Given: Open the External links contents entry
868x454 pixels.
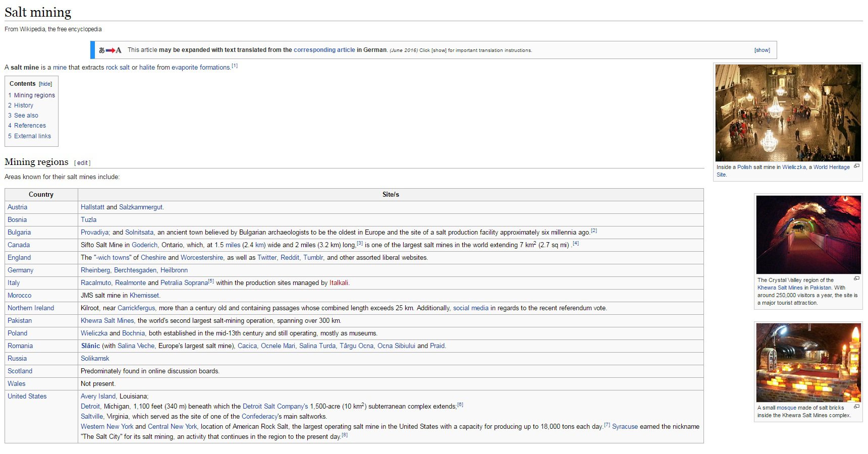Looking at the screenshot, I should (x=29, y=136).
